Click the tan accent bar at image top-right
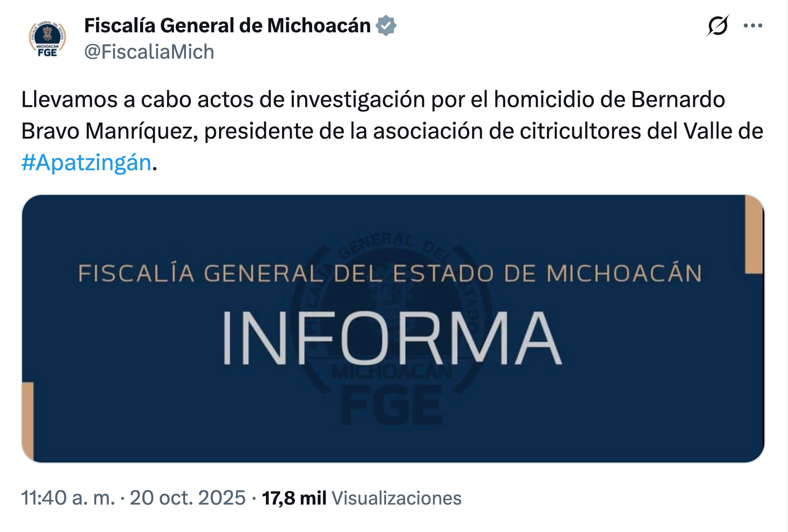The image size is (788, 532). [754, 234]
